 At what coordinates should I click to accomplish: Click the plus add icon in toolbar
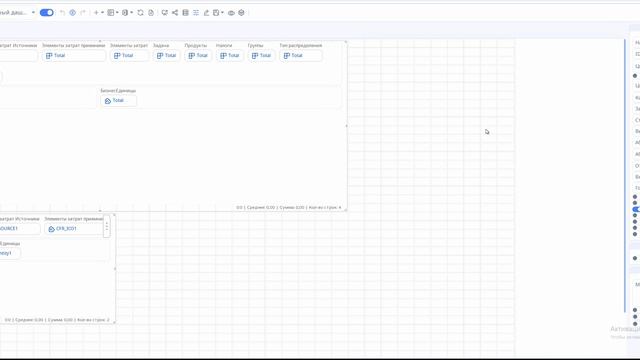tap(96, 13)
